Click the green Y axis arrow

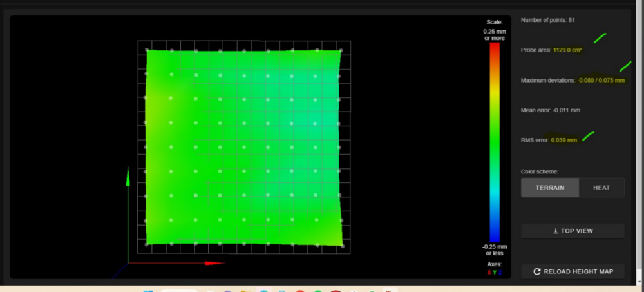128,177
